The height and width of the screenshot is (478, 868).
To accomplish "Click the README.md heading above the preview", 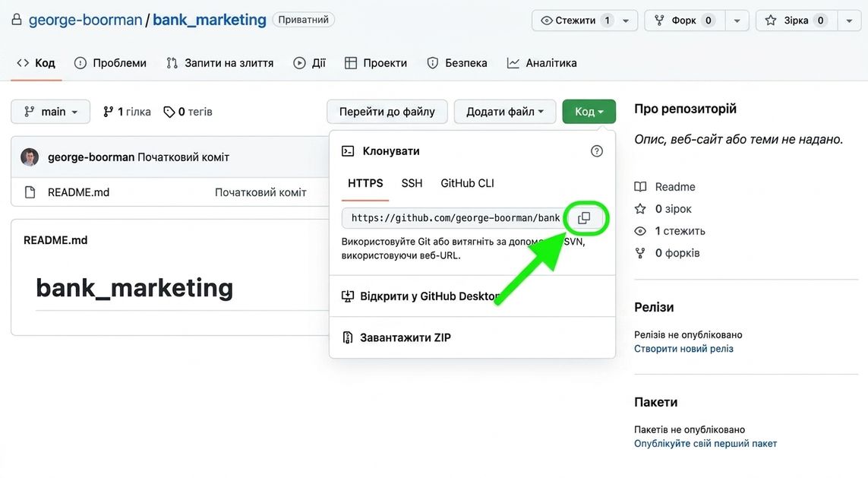I will (x=55, y=240).
